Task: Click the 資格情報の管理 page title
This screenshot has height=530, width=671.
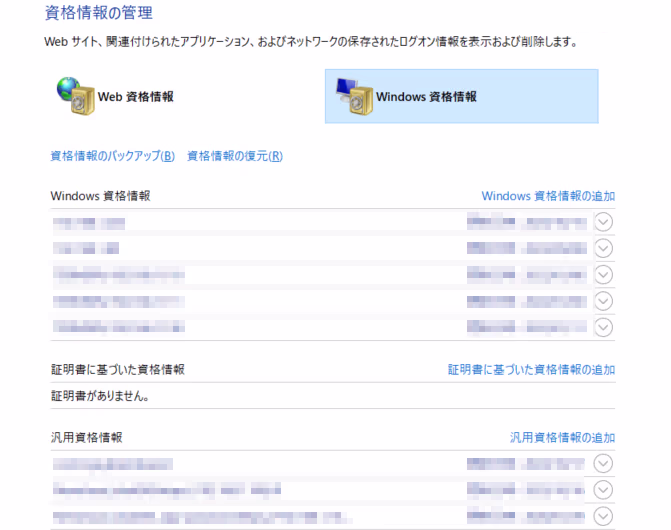Action: (99, 12)
